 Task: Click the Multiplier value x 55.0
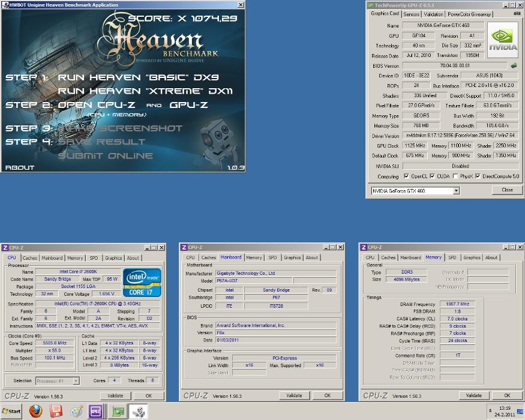click(55, 350)
